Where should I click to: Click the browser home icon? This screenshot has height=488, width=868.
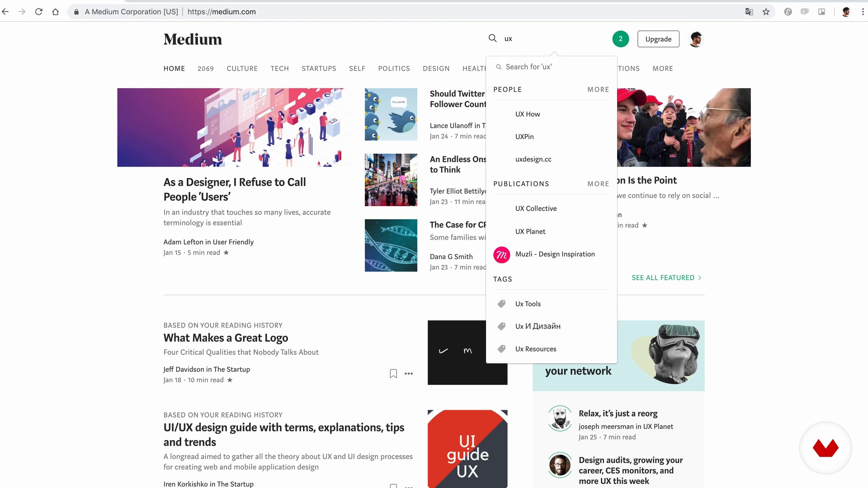click(55, 12)
